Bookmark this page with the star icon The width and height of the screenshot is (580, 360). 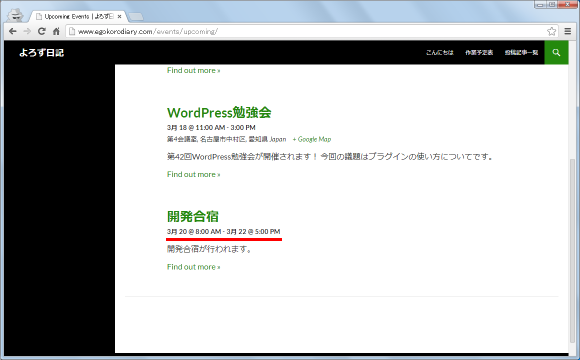coord(552,31)
